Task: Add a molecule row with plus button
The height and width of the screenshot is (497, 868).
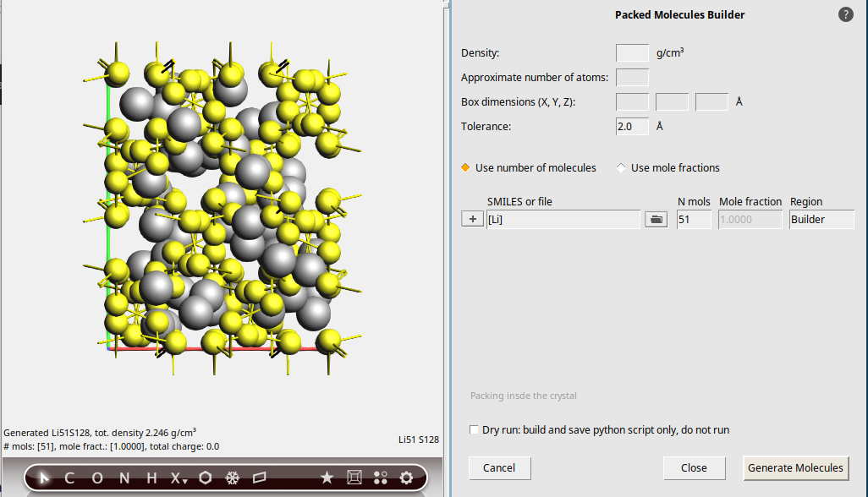Action: coord(472,220)
